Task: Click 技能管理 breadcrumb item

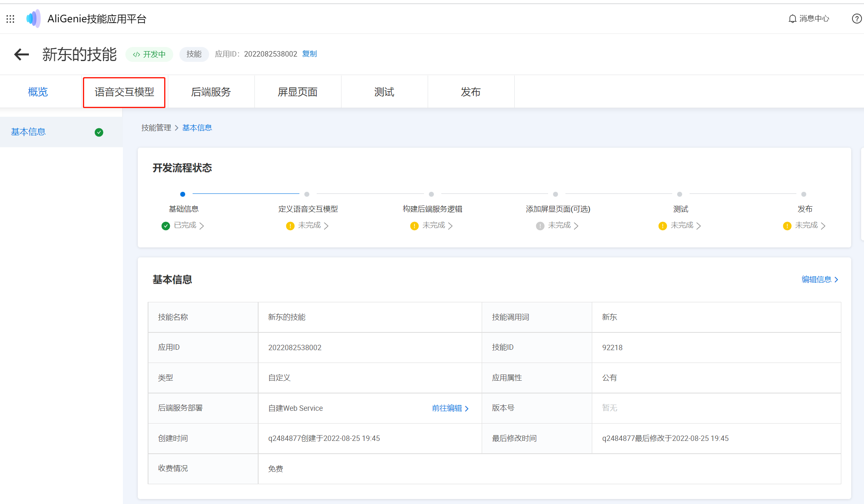Action: point(156,128)
